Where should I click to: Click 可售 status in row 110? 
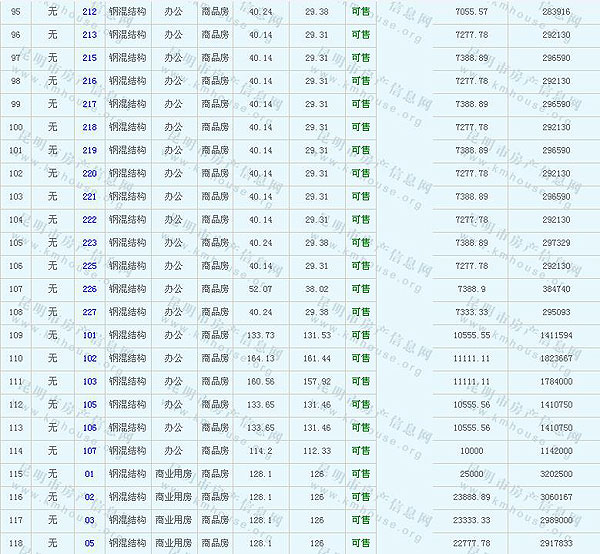[x=360, y=358]
